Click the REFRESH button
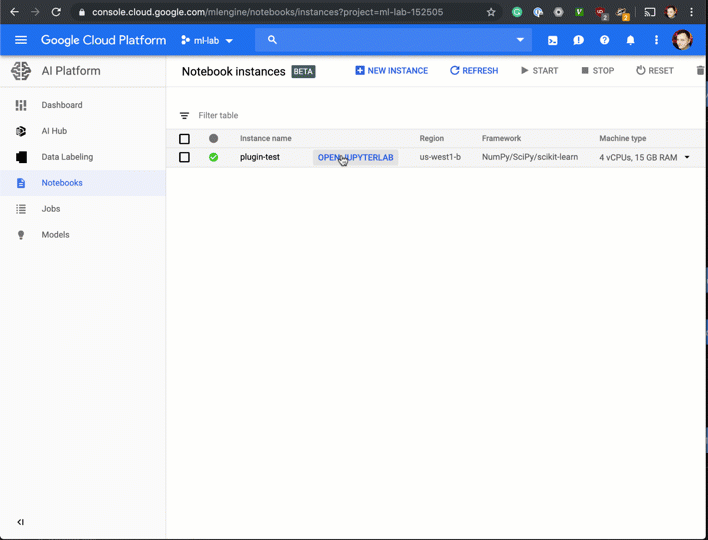 click(474, 71)
